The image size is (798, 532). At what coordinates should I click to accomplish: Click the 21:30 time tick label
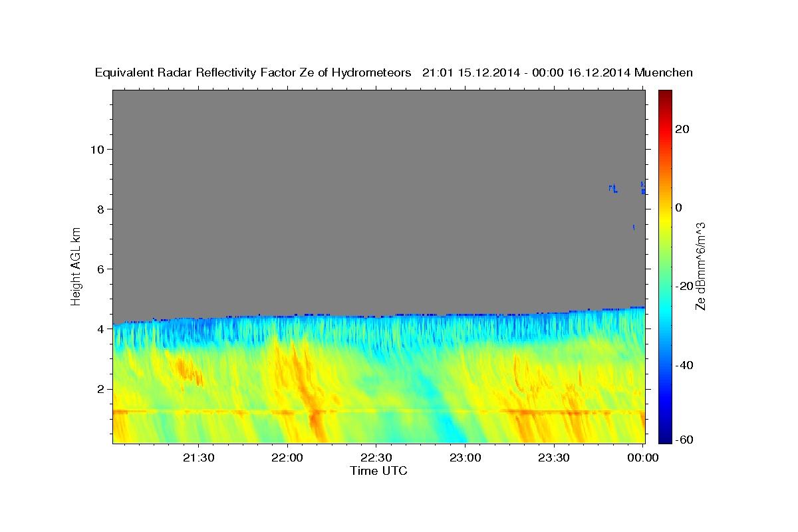[198, 458]
